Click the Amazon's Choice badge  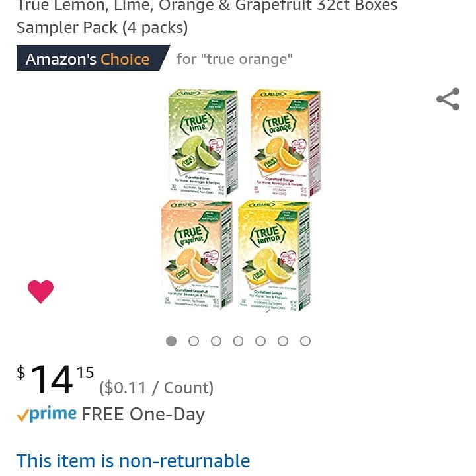tap(93, 58)
